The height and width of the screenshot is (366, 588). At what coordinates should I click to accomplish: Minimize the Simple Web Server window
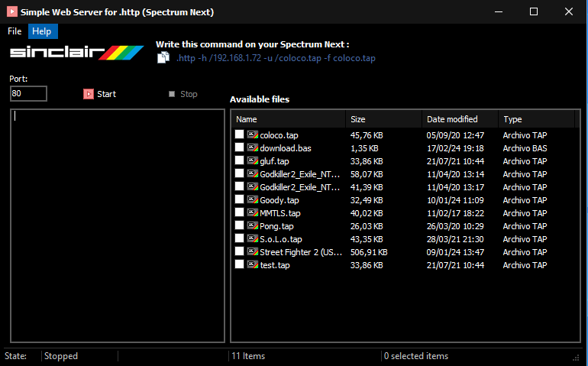coord(499,11)
